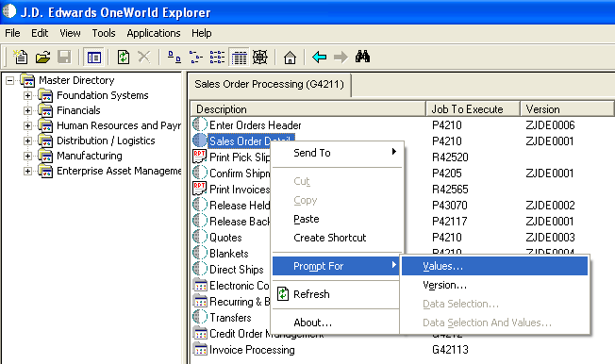Image resolution: width=615 pixels, height=364 pixels.
Task: Select the large icons view button
Action: (x=175, y=58)
